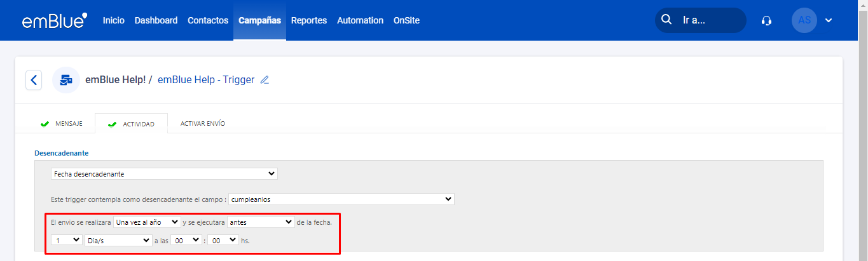Open the 'antes' dropdown
868x261 pixels.
[x=261, y=222]
